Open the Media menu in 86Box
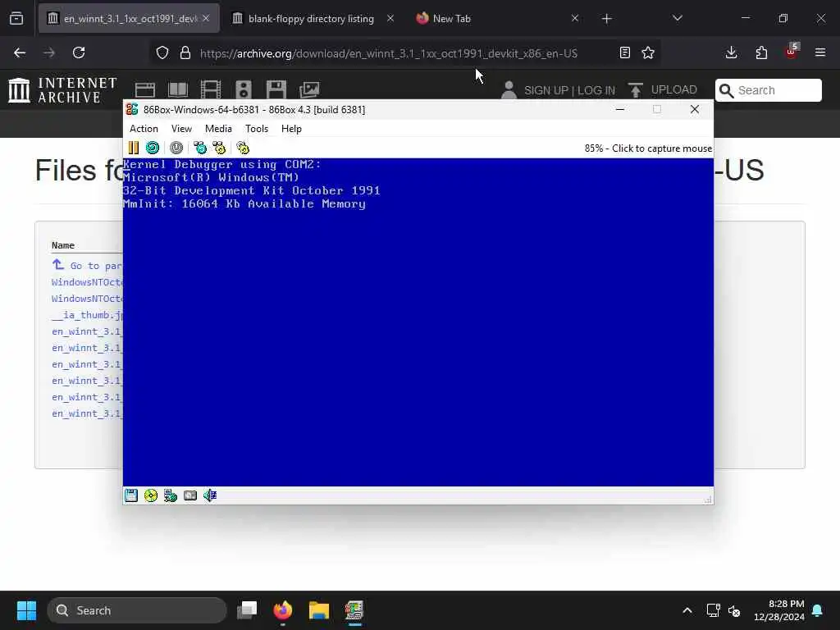This screenshot has height=630, width=840. [x=218, y=129]
